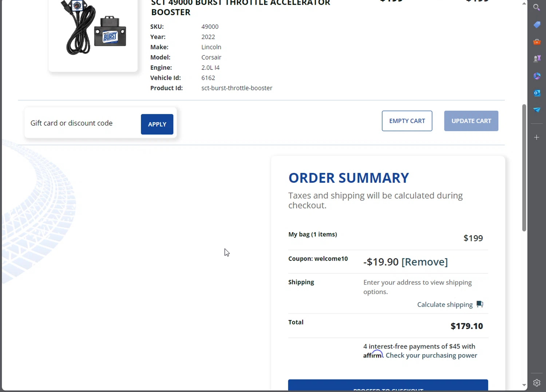The height and width of the screenshot is (392, 546).
Task: Open sidebar settings gear icon
Action: 537,383
